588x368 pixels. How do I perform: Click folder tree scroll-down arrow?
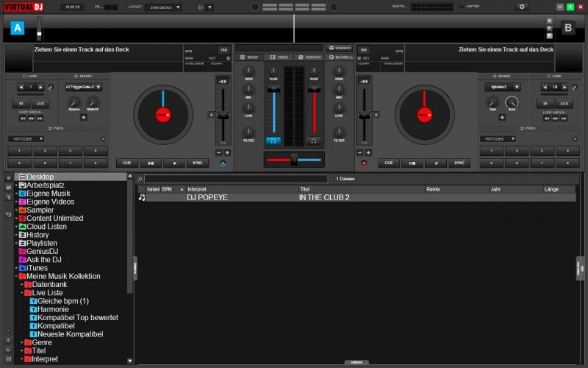[x=130, y=361]
